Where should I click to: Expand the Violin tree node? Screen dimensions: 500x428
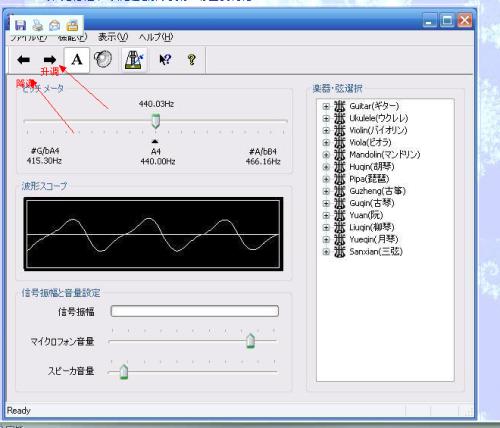[x=326, y=130]
